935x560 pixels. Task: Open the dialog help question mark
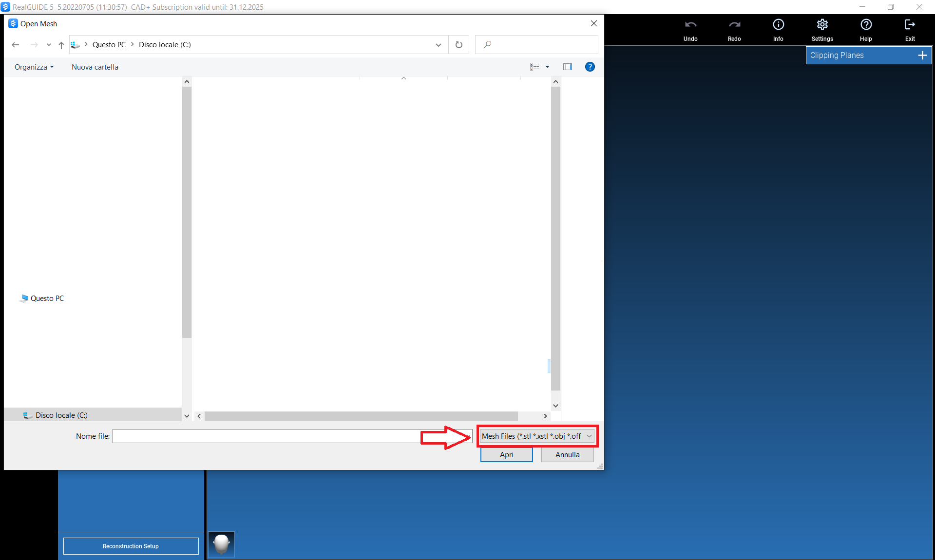590,67
